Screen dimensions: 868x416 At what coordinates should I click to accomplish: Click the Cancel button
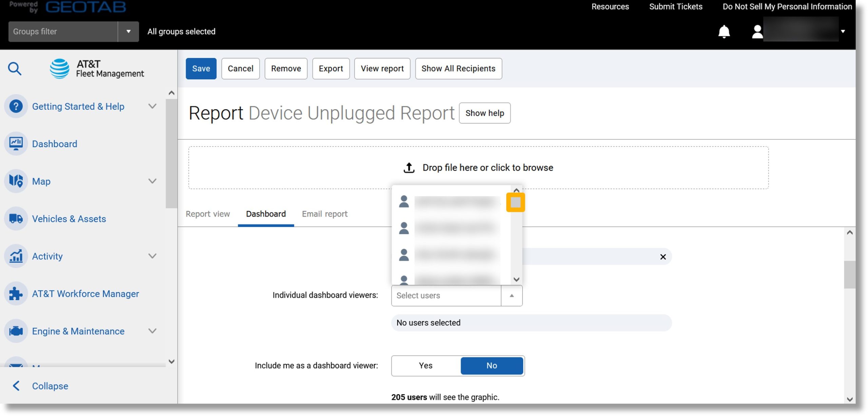click(240, 69)
